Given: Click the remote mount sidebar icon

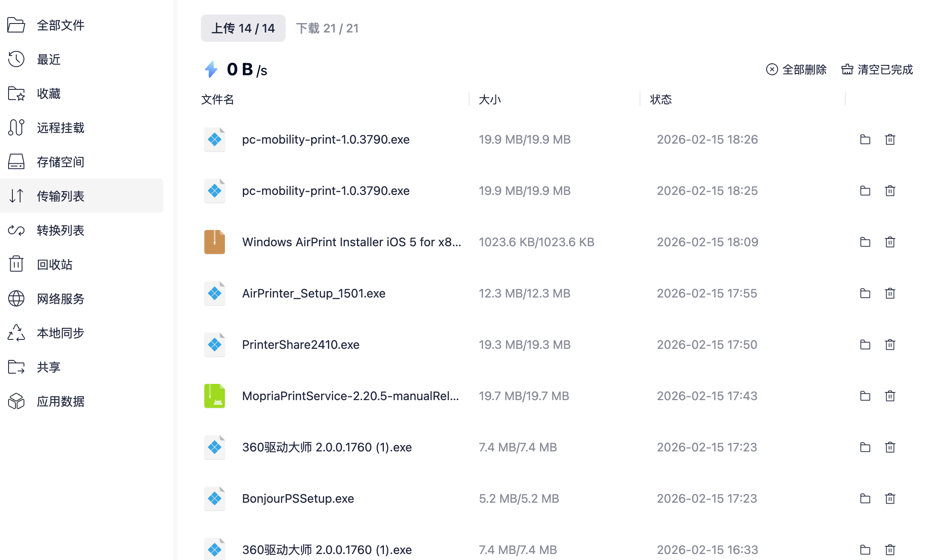Looking at the screenshot, I should click(16, 127).
